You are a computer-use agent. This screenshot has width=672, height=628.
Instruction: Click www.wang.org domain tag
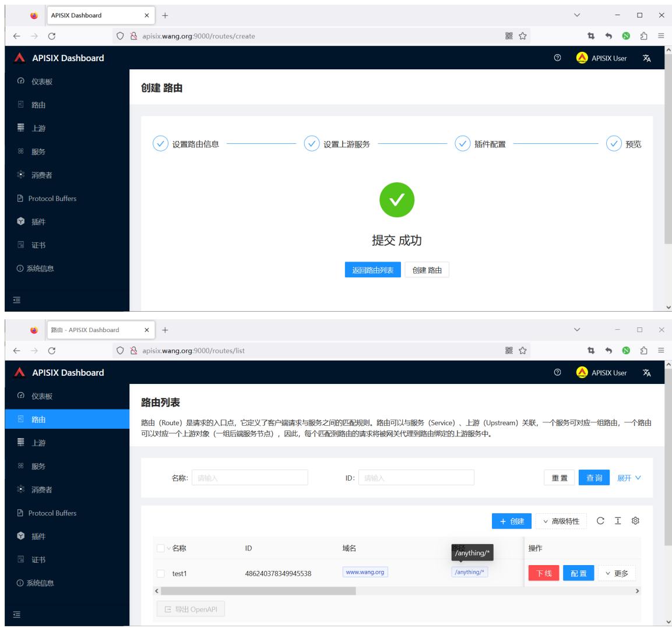point(365,572)
